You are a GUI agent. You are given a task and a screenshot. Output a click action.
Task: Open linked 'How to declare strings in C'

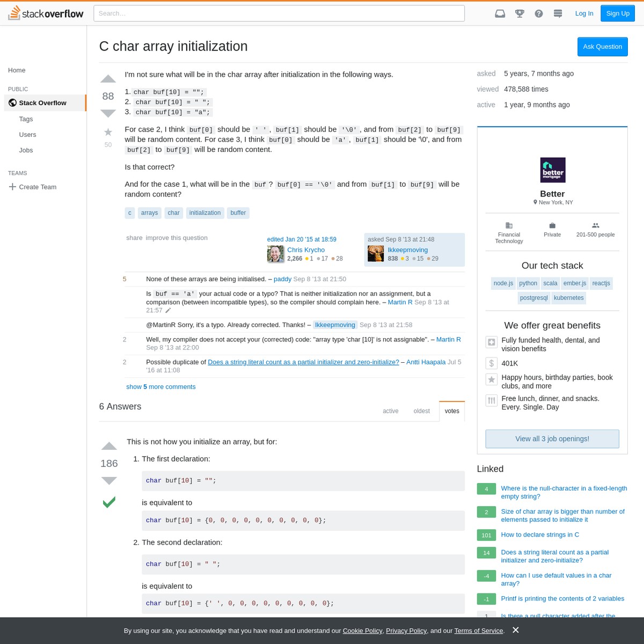coord(540,535)
